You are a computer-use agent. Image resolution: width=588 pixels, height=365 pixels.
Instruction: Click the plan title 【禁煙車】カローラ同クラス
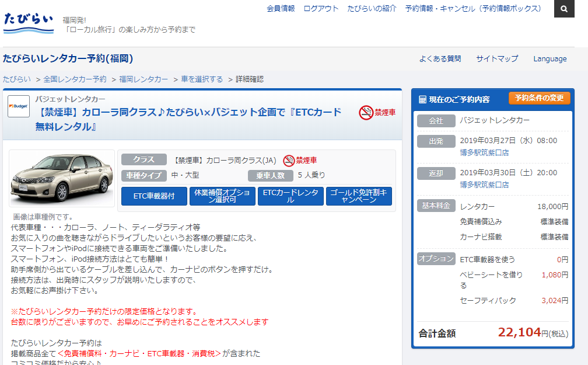point(188,119)
